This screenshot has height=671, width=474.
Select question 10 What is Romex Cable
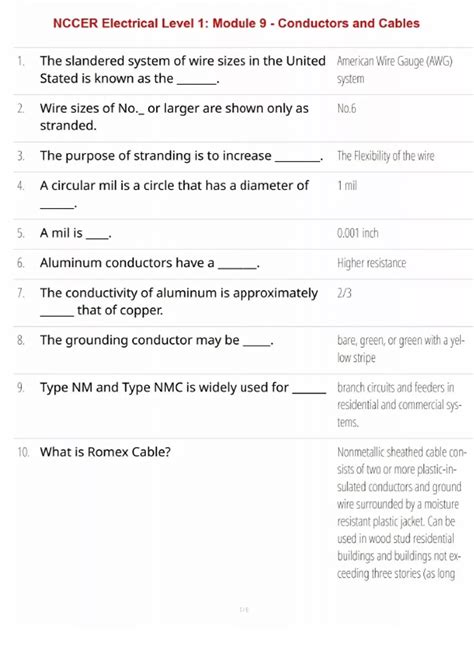pos(105,452)
